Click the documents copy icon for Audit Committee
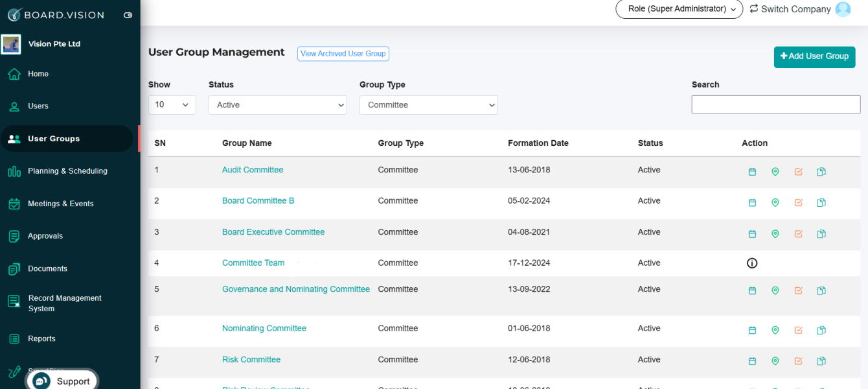This screenshot has height=389, width=868. 821,172
